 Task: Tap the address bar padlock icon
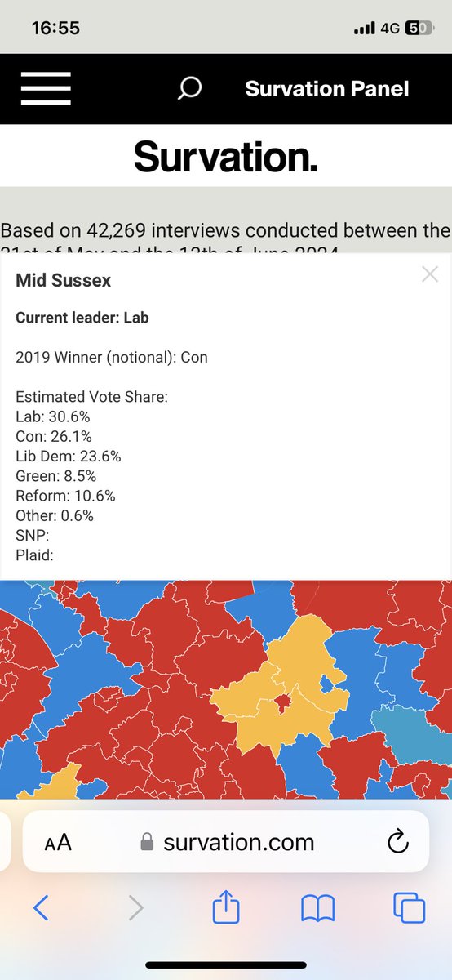click(147, 842)
